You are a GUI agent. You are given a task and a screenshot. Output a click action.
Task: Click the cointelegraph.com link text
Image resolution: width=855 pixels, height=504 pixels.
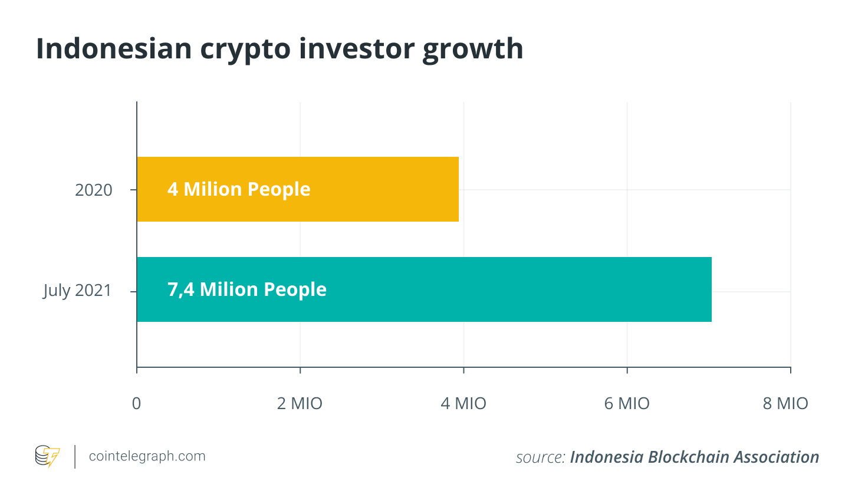[147, 456]
